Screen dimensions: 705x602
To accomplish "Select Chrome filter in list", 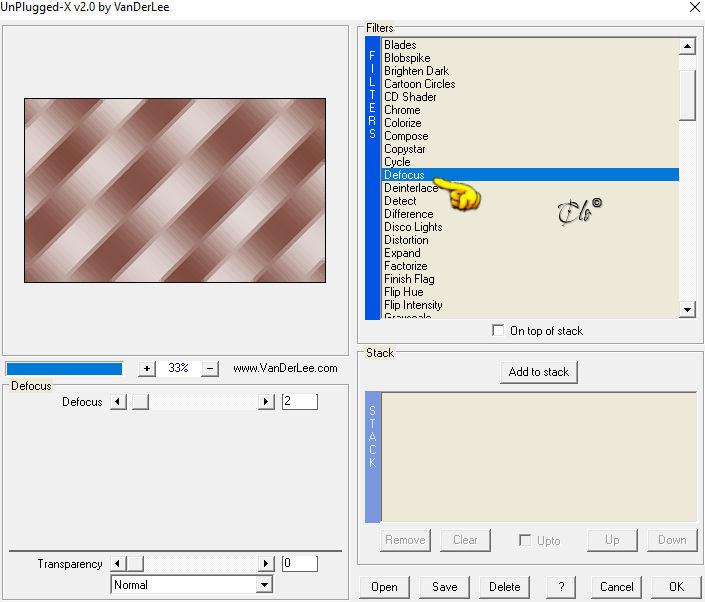I will [x=402, y=110].
